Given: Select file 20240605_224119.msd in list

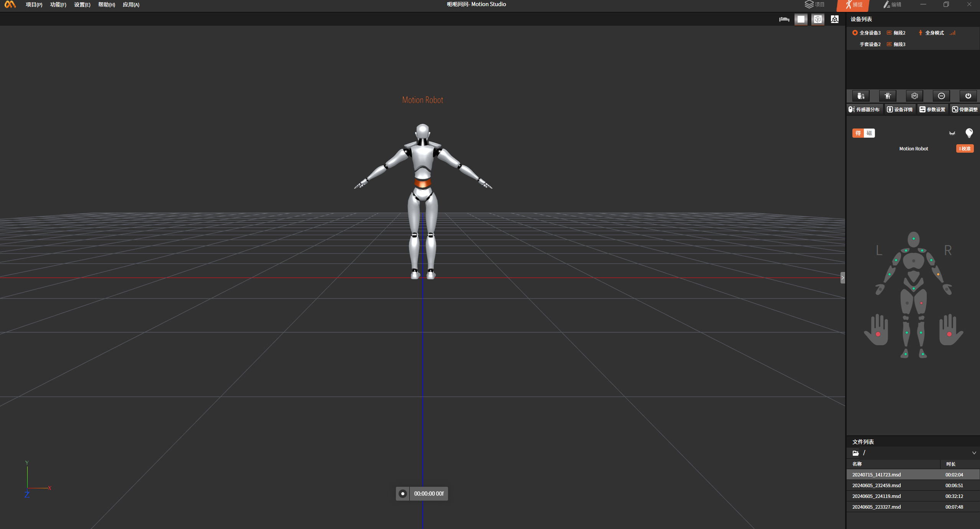Looking at the screenshot, I should pos(876,496).
